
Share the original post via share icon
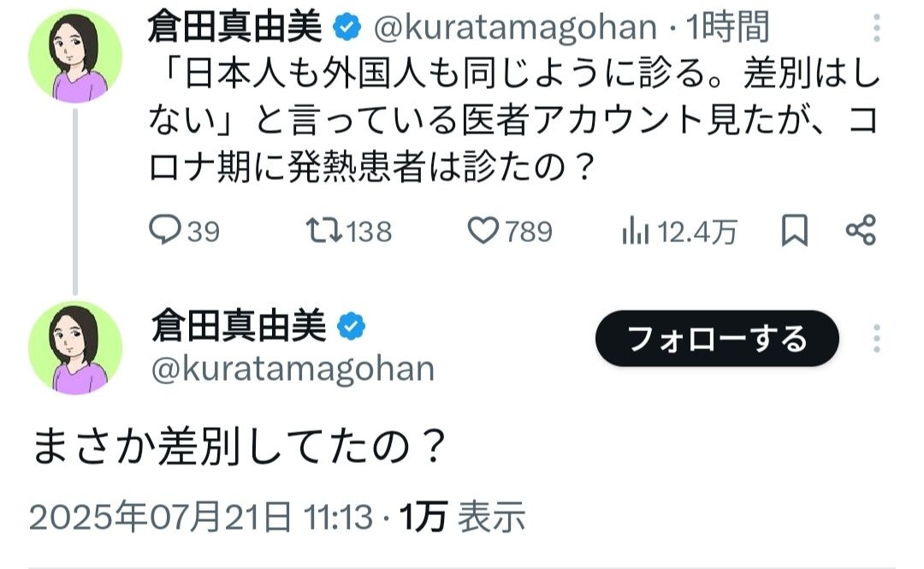[x=859, y=230]
